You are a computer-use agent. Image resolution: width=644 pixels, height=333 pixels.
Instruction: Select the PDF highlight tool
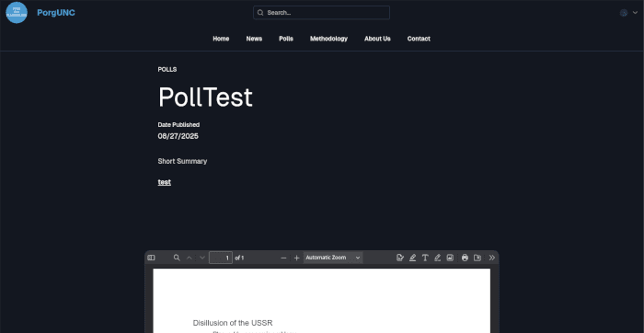pos(413,258)
